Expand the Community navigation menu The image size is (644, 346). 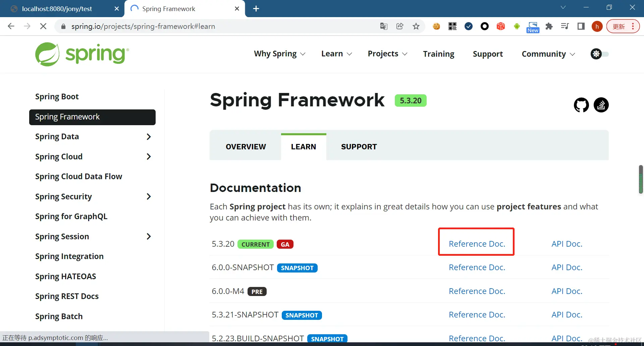(548, 54)
